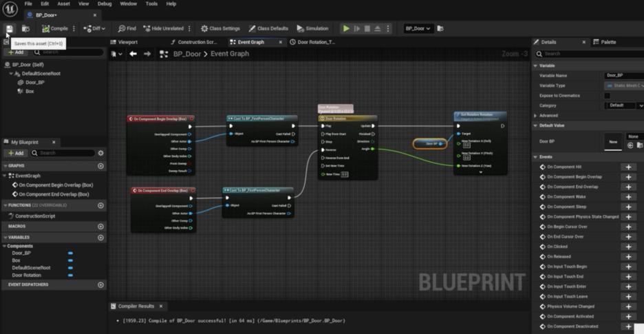Compile the BP_Door blueprint

(x=55, y=28)
